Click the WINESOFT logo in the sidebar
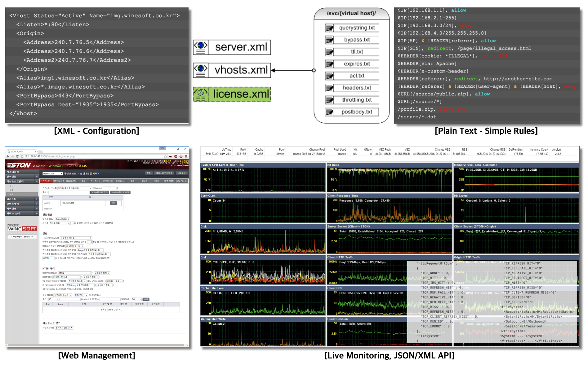The height and width of the screenshot is (365, 588). tap(22, 229)
